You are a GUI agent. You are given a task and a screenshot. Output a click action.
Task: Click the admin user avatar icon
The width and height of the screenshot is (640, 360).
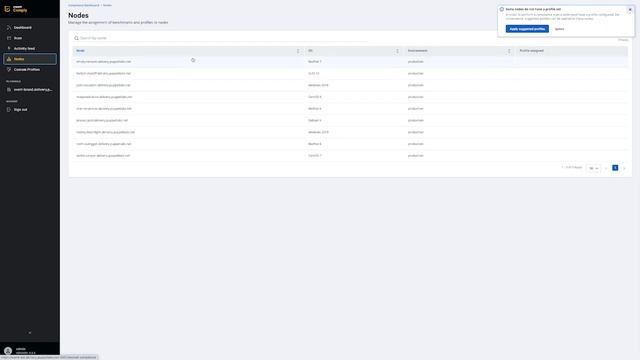click(x=8, y=351)
